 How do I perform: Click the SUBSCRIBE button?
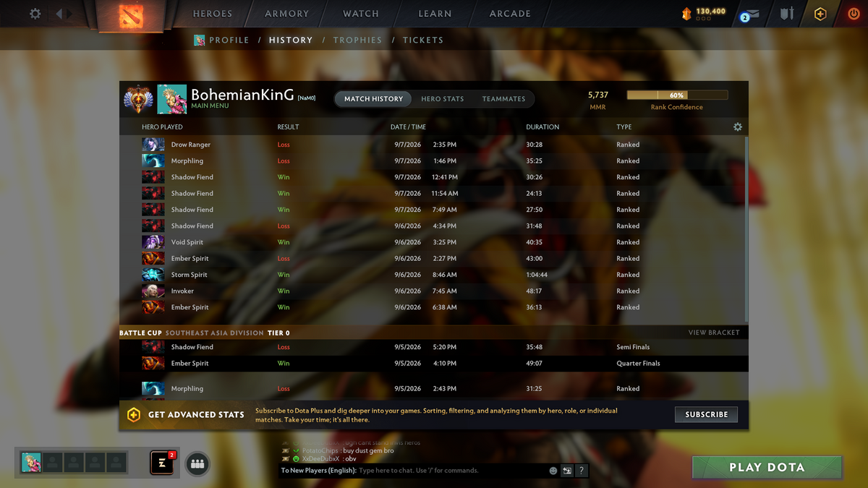coord(707,414)
